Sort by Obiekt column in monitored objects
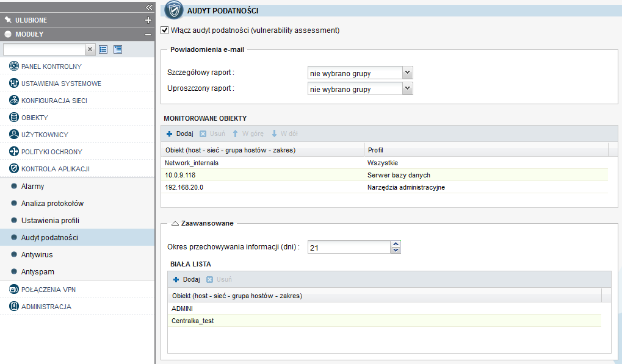 pos(262,150)
